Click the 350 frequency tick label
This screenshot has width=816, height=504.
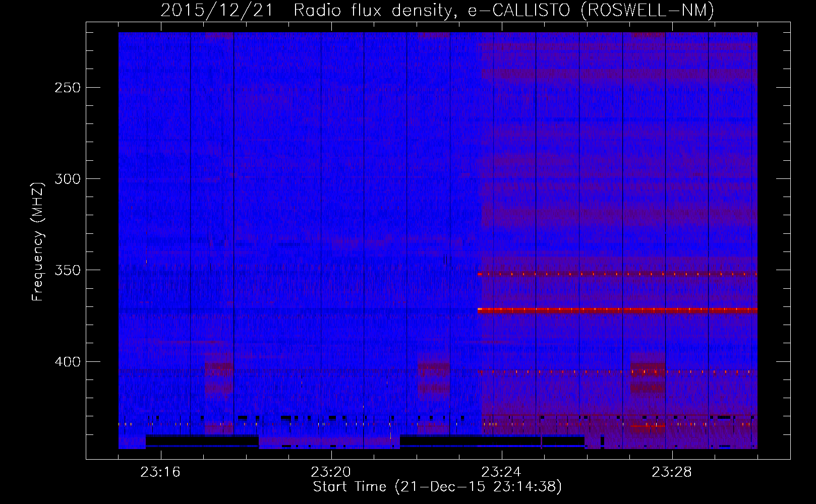(68, 270)
